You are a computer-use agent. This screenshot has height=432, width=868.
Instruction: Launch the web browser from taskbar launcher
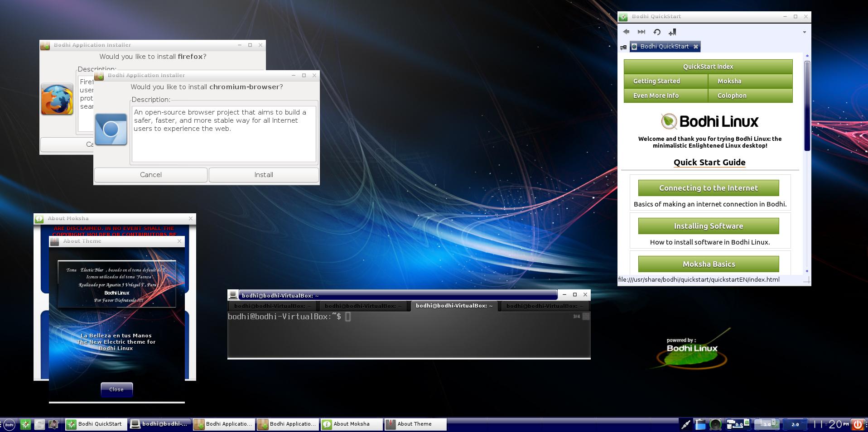[26, 424]
